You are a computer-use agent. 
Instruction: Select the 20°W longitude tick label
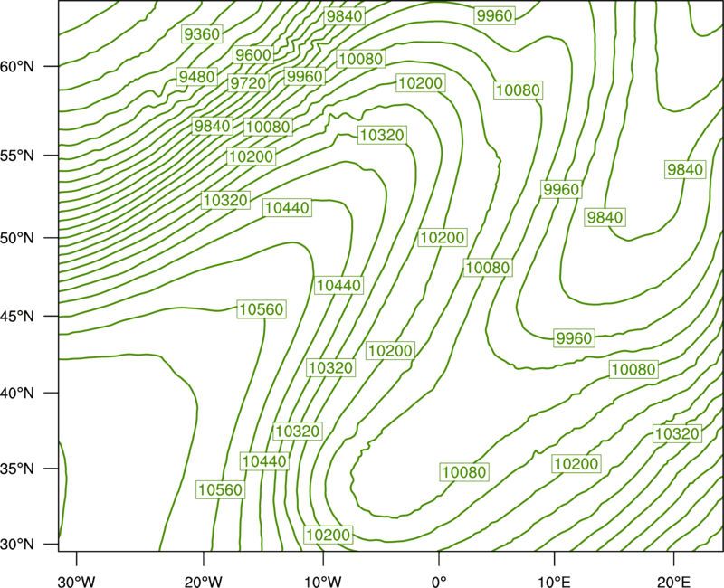[204, 582]
